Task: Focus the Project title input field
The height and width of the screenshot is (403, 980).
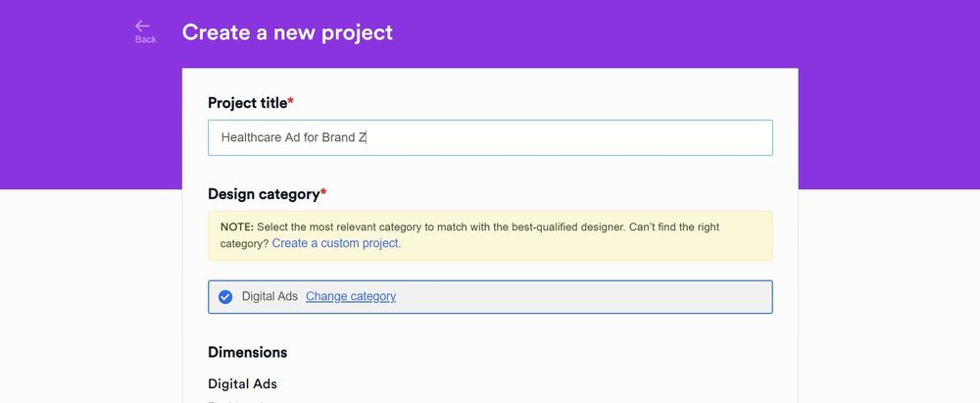Action: pos(490,137)
